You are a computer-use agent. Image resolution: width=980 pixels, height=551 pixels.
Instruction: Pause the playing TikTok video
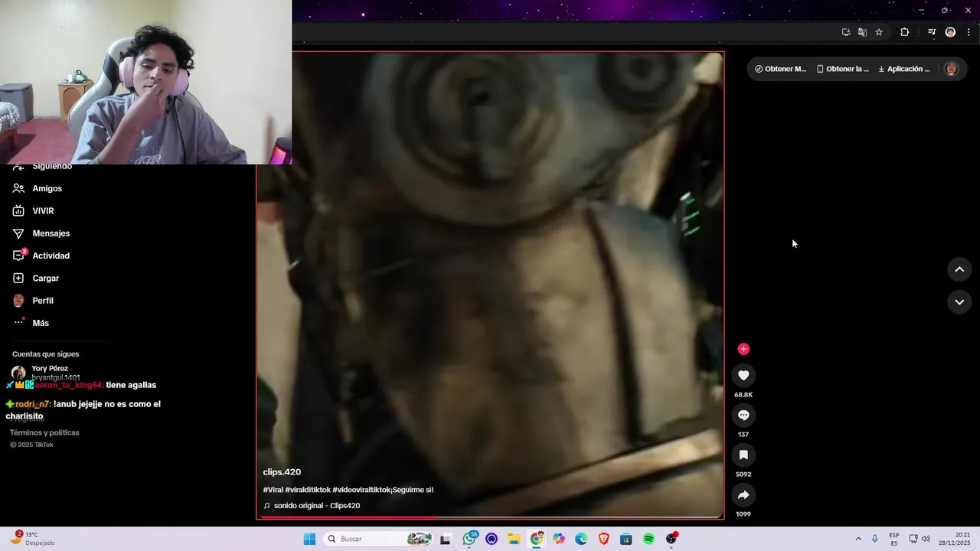(490, 285)
